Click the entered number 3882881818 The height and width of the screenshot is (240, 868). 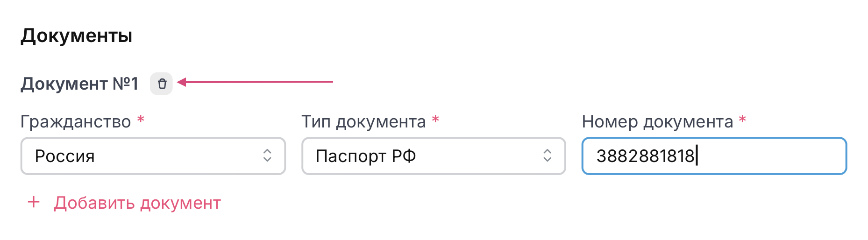pos(646,156)
